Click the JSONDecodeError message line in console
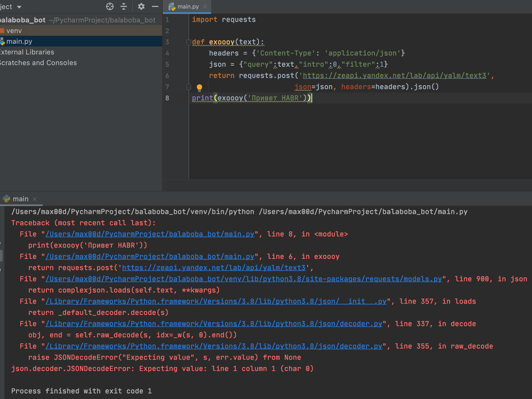Image resolution: width=532 pixels, height=399 pixels. pyautogui.click(x=162, y=369)
